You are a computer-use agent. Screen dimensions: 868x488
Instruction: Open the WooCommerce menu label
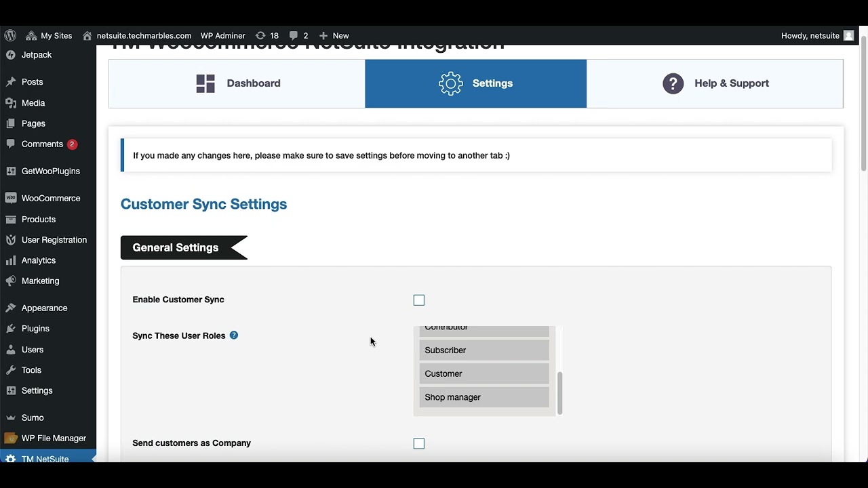pyautogui.click(x=51, y=199)
